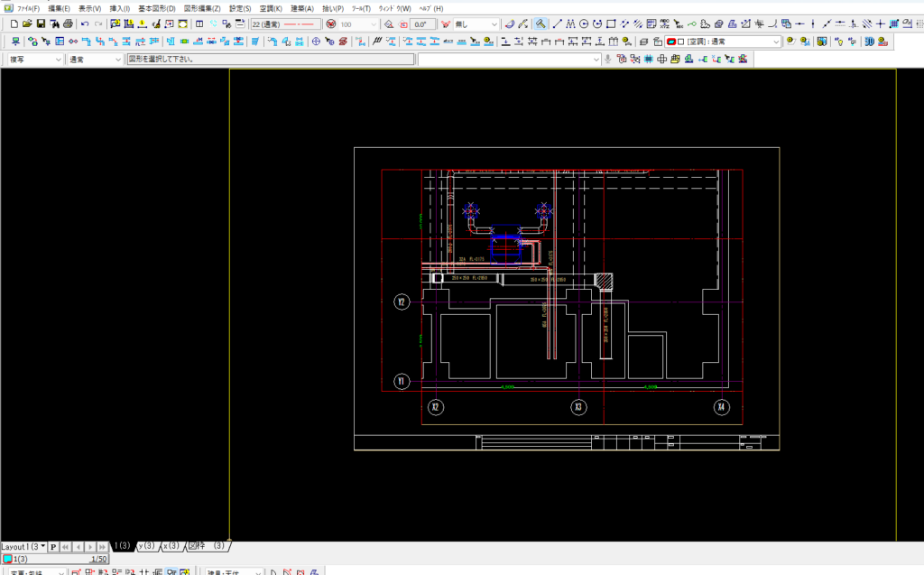Open the [空調] : 通常 layer dropdown

click(x=775, y=42)
